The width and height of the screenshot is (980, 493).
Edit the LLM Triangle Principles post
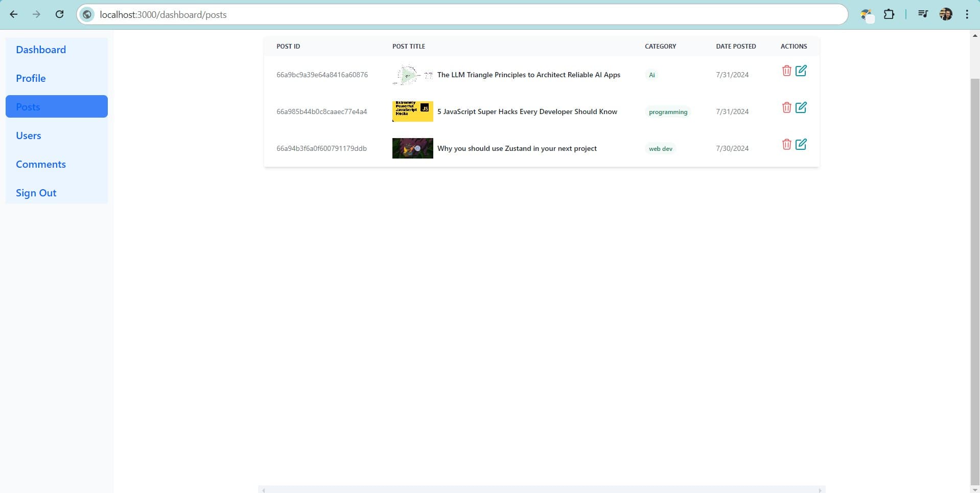coord(801,71)
